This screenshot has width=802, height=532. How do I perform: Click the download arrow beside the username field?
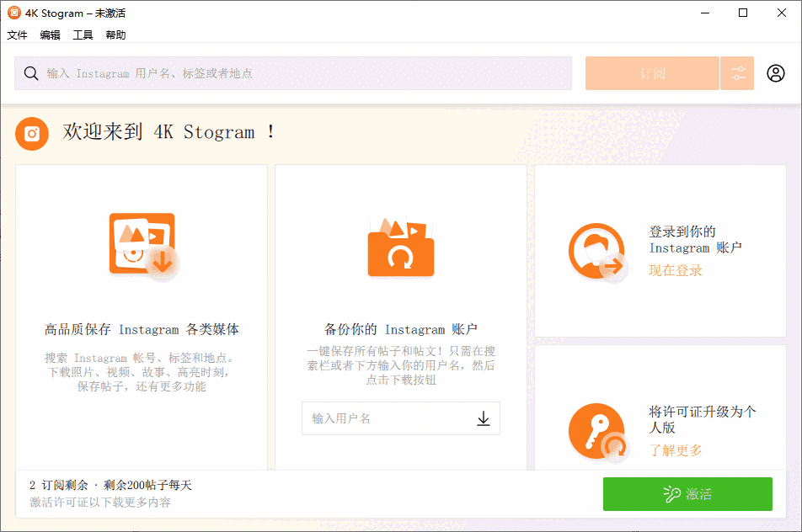click(x=483, y=418)
